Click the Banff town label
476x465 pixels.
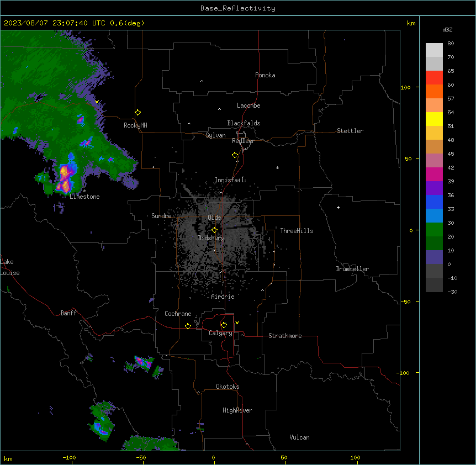coord(68,313)
